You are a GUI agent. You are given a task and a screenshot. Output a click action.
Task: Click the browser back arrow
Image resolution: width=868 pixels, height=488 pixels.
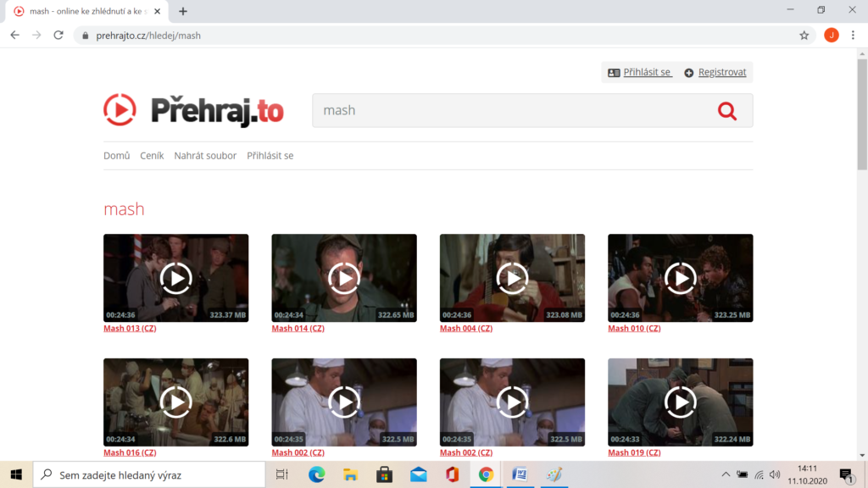coord(15,36)
